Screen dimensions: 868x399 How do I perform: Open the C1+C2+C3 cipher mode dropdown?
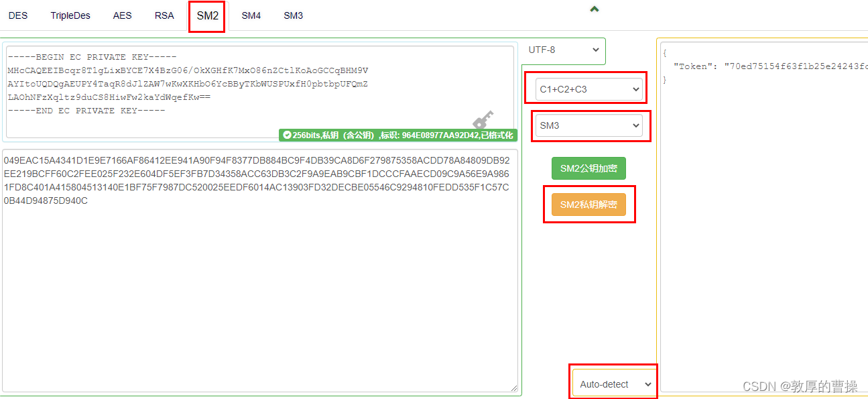(x=586, y=88)
